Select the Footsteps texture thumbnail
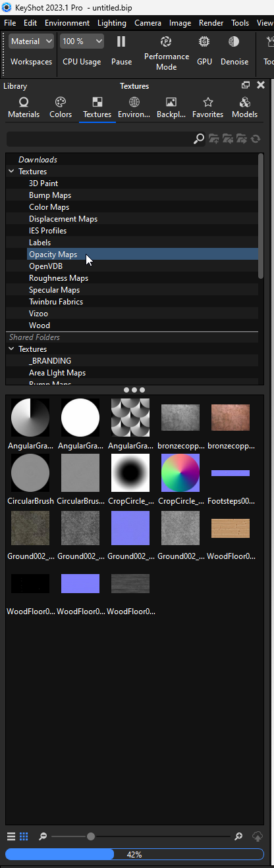Screen dimensions: 274x868 click(231, 473)
